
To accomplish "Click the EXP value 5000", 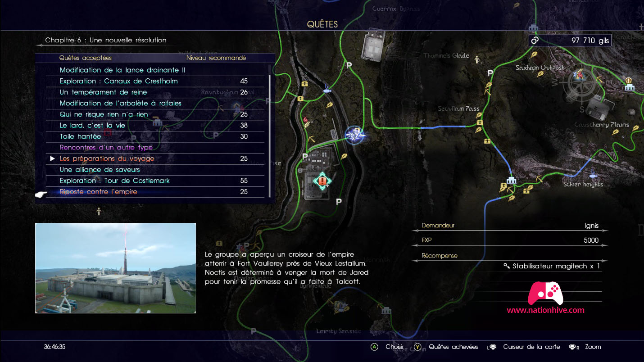I will click(591, 240).
